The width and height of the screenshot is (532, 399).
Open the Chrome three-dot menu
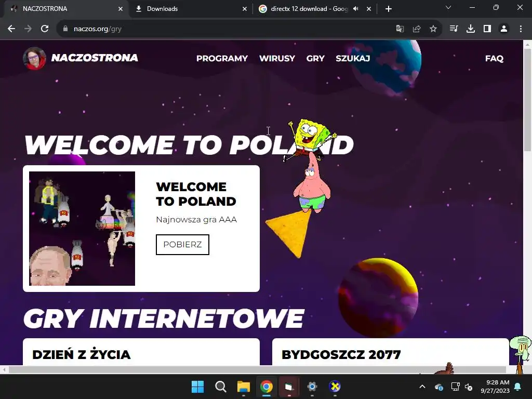point(521,29)
